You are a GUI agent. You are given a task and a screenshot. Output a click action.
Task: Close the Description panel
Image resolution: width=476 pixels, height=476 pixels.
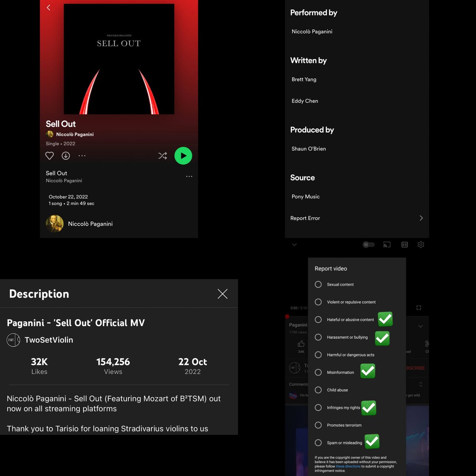[223, 294]
